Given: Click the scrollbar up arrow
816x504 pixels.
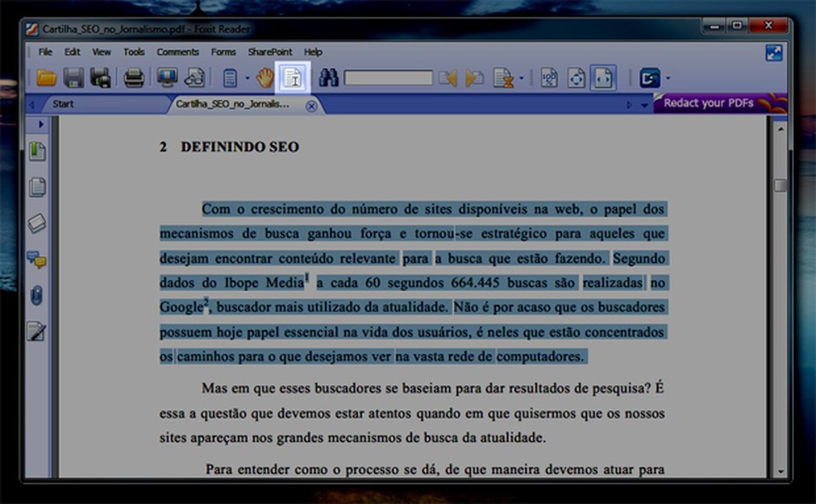Looking at the screenshot, I should 780,128.
